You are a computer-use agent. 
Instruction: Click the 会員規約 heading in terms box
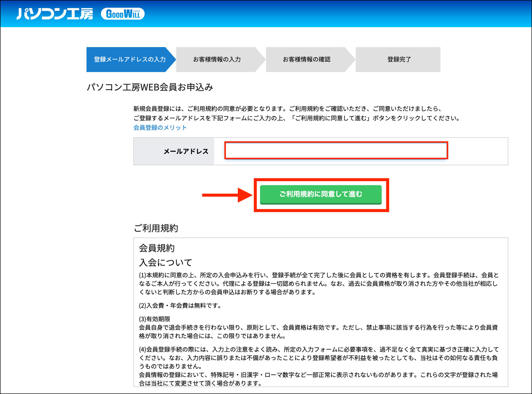(x=157, y=248)
